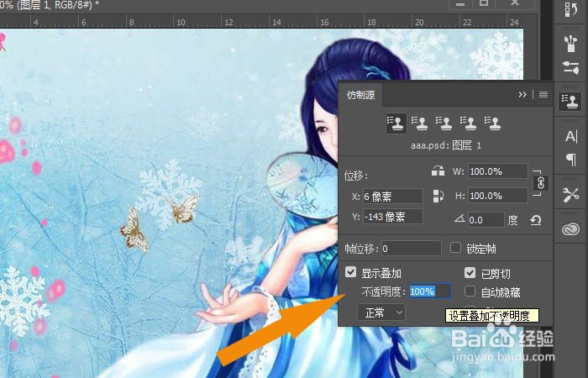Select the fifth clone source stamp
The width and height of the screenshot is (588, 378).
click(x=493, y=123)
